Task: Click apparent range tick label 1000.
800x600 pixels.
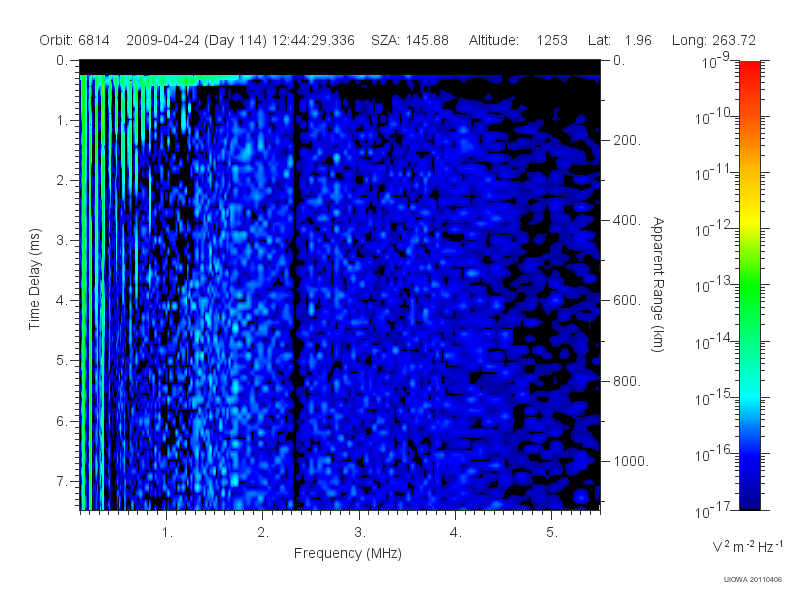Action: [631, 461]
